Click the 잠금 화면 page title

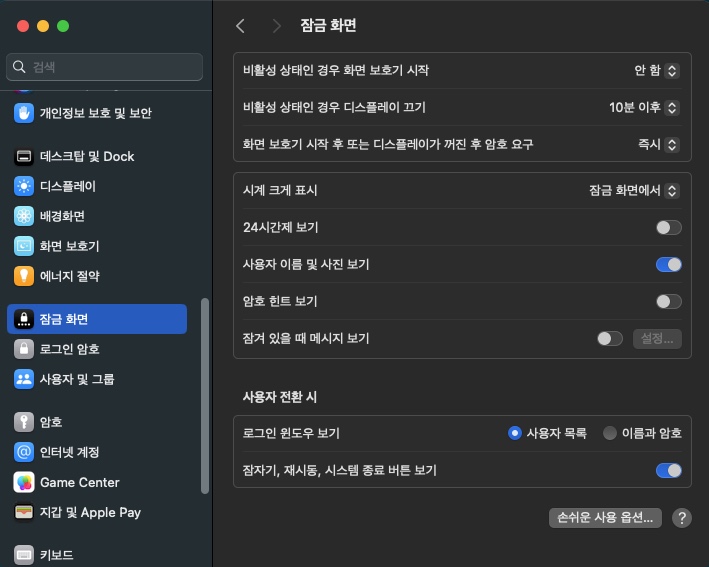click(x=328, y=25)
